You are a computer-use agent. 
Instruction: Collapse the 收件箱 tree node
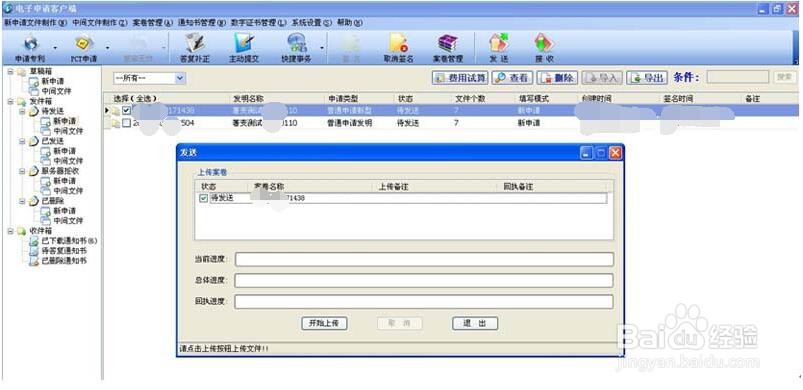[x=11, y=231]
